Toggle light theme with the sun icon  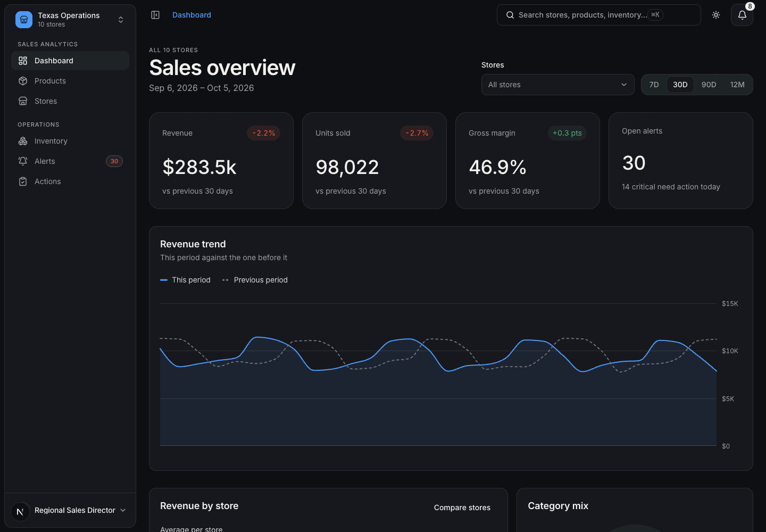pyautogui.click(x=716, y=15)
